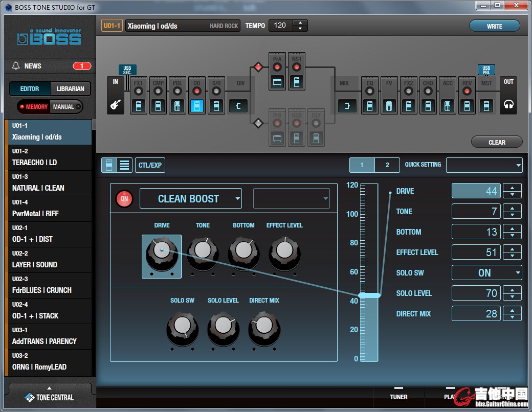Select the REV reverb pedal icon
Screen dimensions: 532x412
pos(467,106)
